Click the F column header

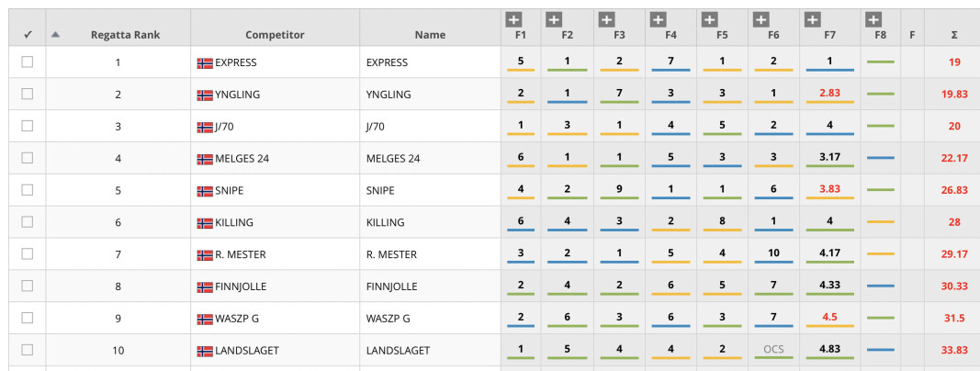pyautogui.click(x=912, y=36)
